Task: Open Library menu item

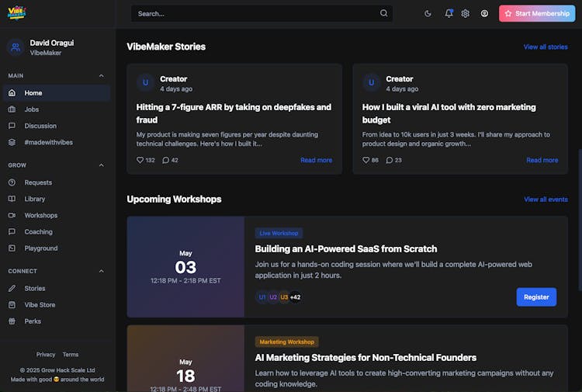Action: coord(57,199)
